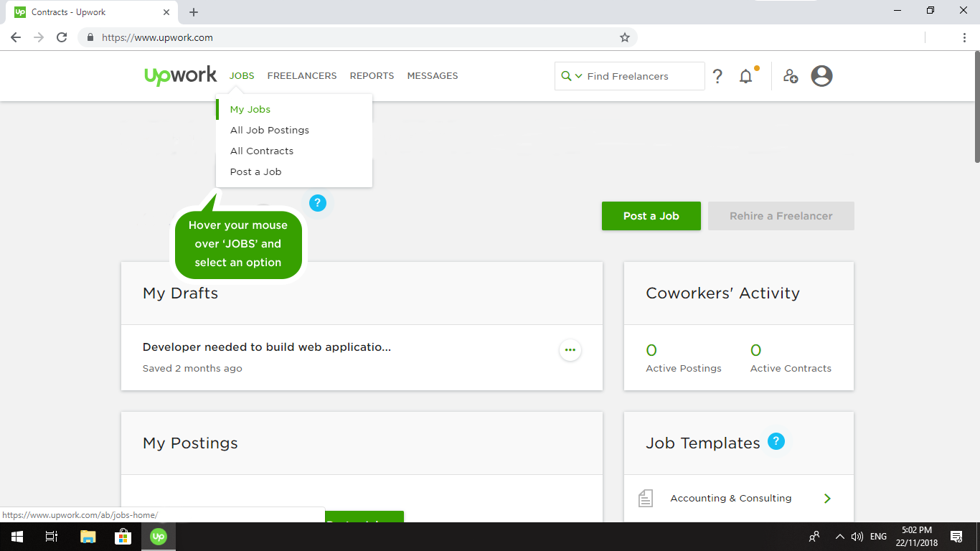Click the Find Freelancers search field

point(642,76)
